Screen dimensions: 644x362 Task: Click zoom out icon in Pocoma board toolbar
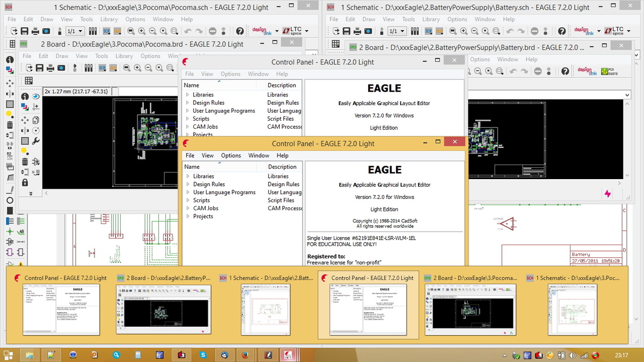tap(150, 68)
